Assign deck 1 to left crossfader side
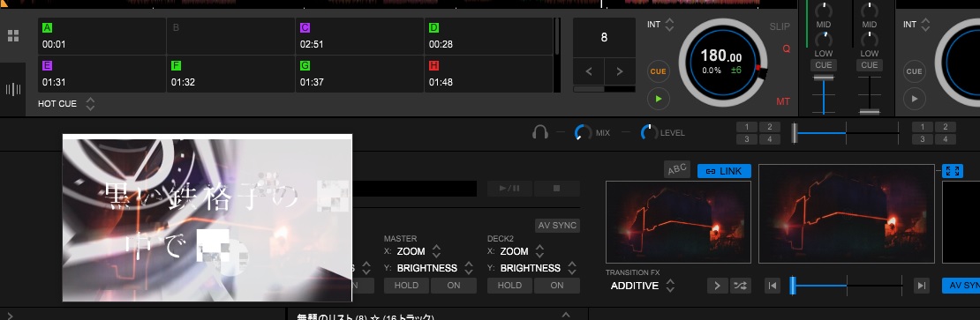 [x=747, y=127]
